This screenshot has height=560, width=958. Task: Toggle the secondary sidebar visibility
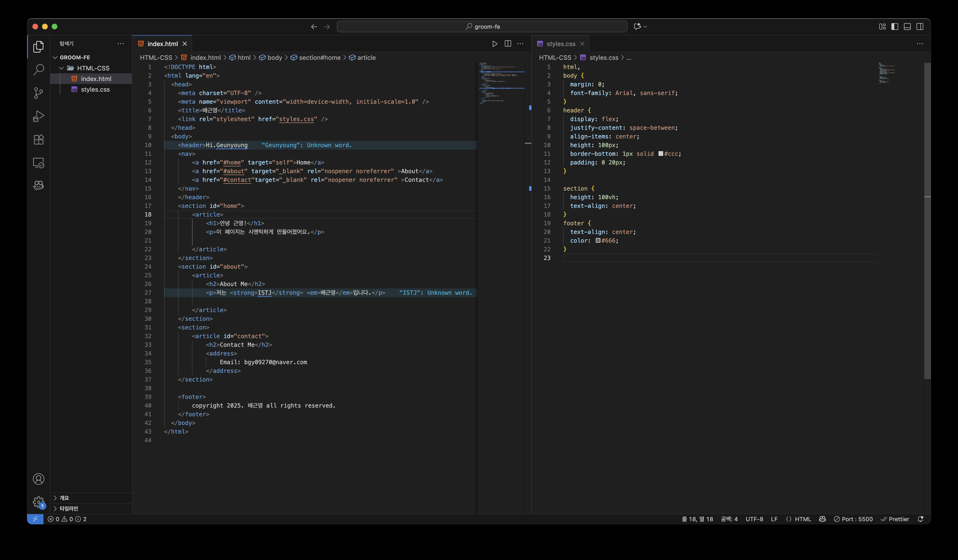pyautogui.click(x=920, y=27)
